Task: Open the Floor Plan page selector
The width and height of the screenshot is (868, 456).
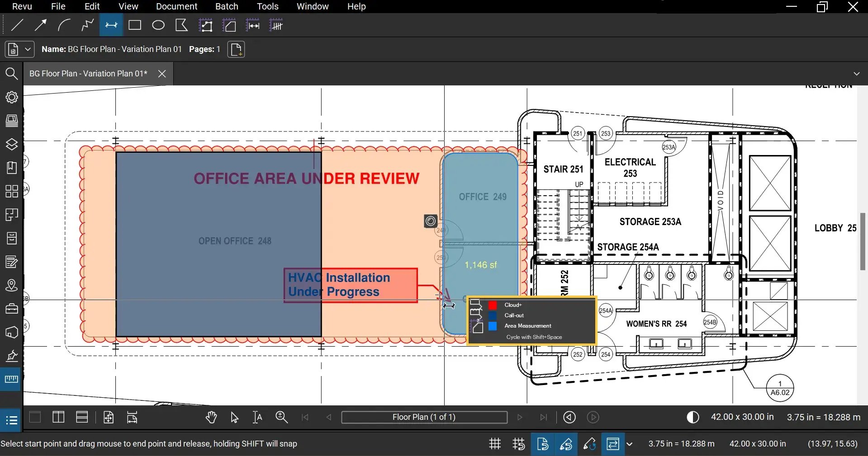Action: tap(424, 417)
